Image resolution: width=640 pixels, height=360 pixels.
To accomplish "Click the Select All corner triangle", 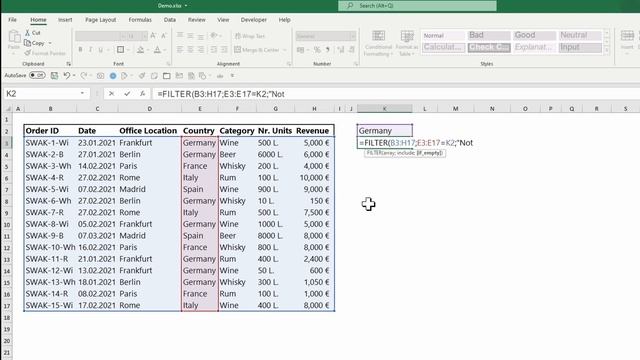I will [x=7, y=109].
